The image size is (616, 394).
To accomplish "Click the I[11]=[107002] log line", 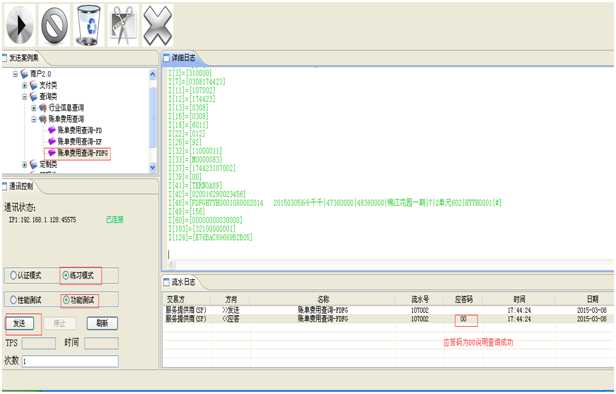I will 192,91.
